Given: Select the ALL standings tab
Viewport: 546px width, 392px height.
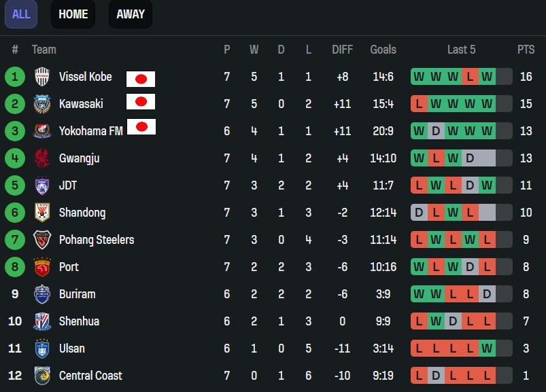Looking at the screenshot, I should (21, 14).
